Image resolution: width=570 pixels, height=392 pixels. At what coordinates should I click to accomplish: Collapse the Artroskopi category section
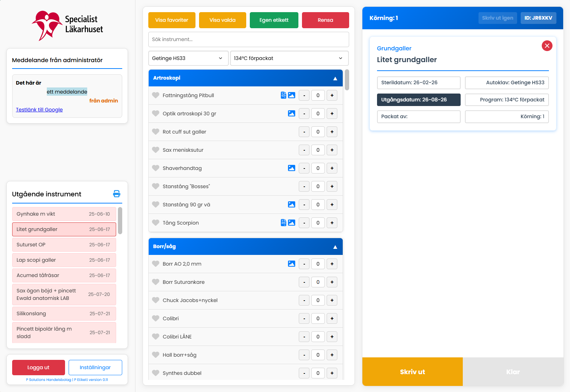coord(335,78)
